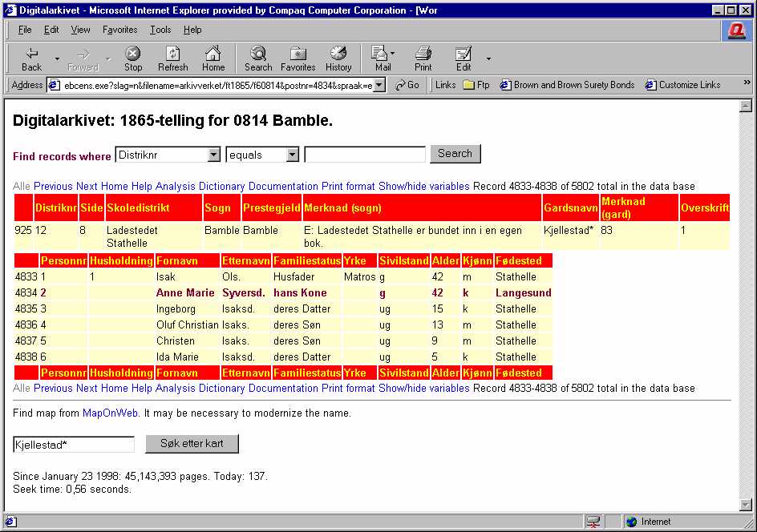Viewport: 757px width, 532px height.
Task: Open the Customize Links shortcut
Action: (x=682, y=85)
